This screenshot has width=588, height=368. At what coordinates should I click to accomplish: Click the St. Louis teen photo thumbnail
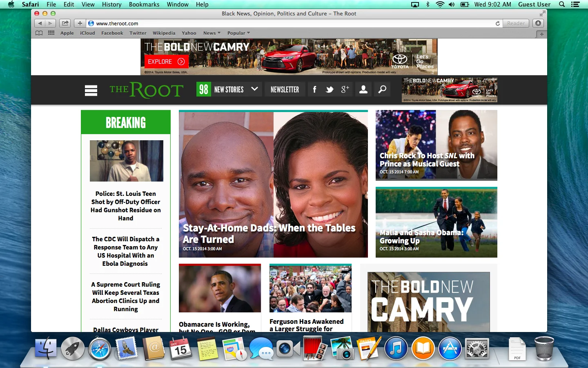(x=127, y=161)
